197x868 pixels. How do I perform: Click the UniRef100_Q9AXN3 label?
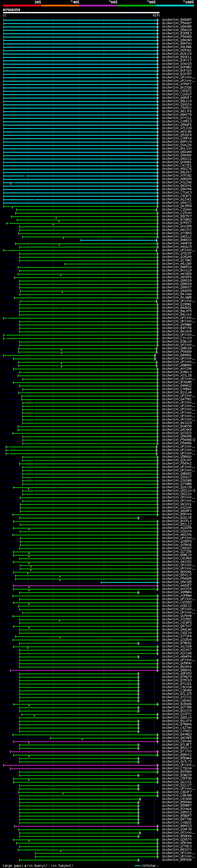177,40
